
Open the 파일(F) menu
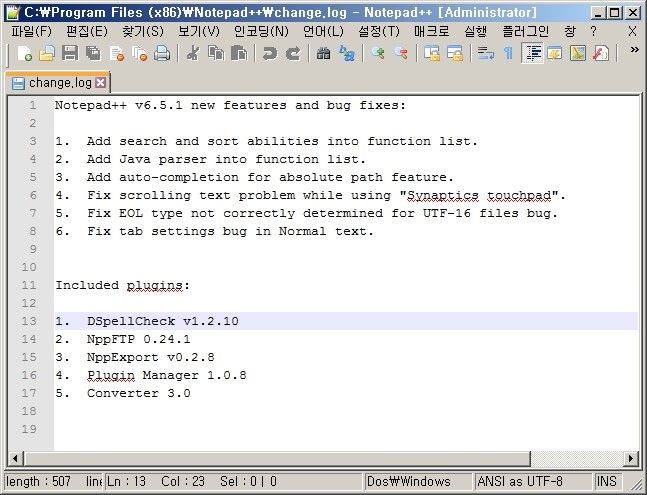coord(31,31)
